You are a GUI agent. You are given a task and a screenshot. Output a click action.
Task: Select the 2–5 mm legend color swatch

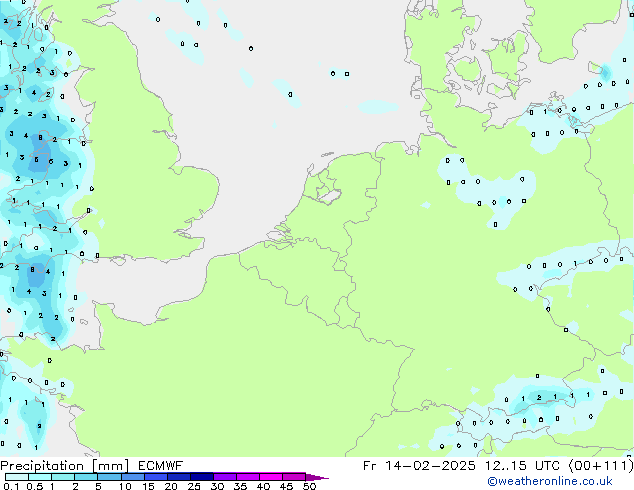[86, 477]
